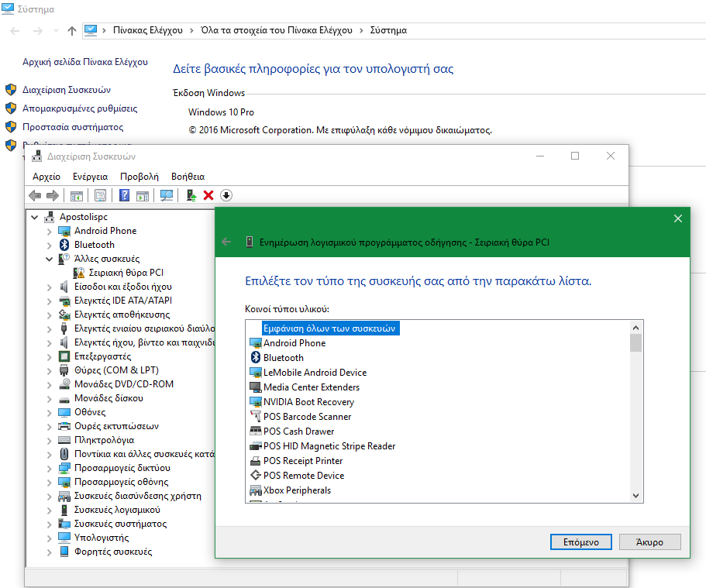Expand the Bluetooth node in device tree
The height and width of the screenshot is (588, 706).
50,245
